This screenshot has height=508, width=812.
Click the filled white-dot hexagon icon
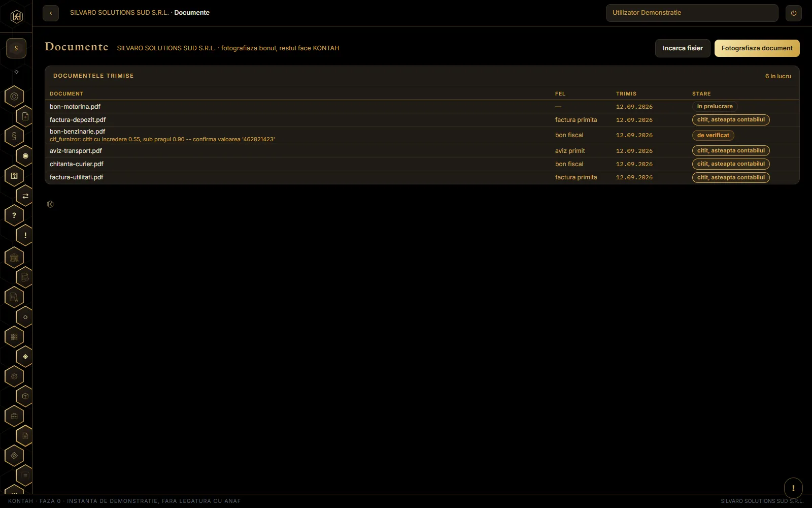pos(25,156)
